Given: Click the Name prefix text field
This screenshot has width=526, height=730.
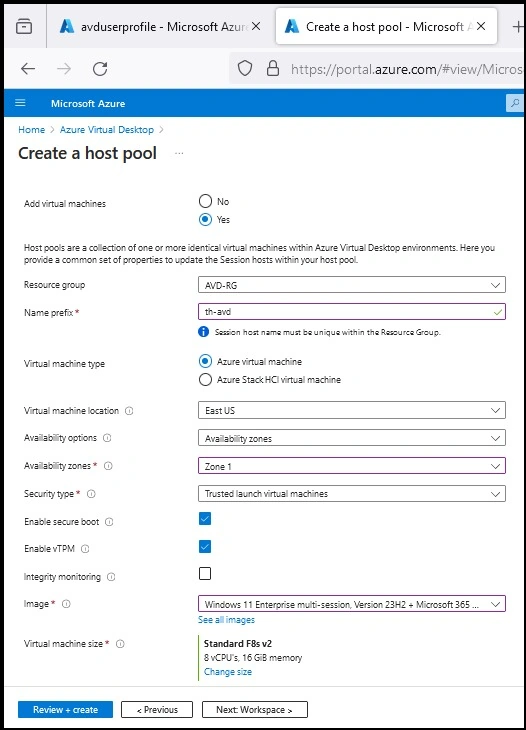Looking at the screenshot, I should 352,312.
